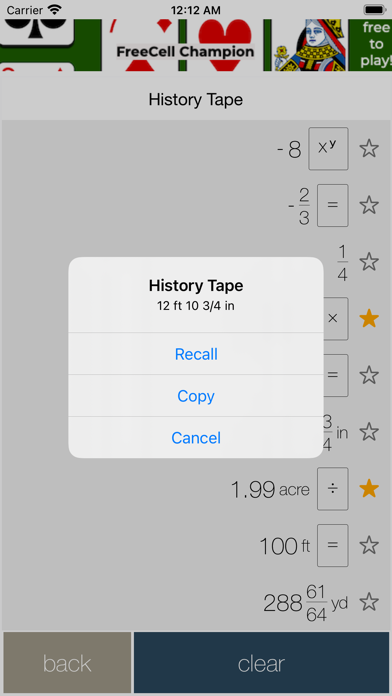Tap the multiplication operator box
Viewport: 392px width, 696px height.
(336, 319)
